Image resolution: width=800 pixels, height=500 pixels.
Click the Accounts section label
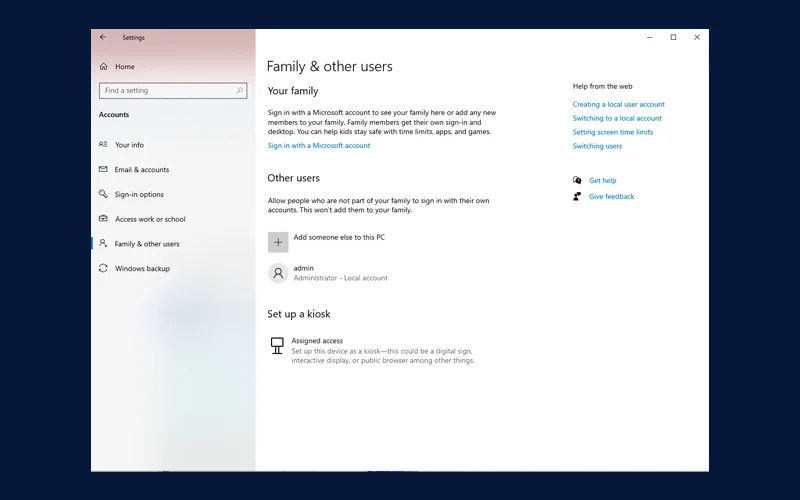(114, 114)
